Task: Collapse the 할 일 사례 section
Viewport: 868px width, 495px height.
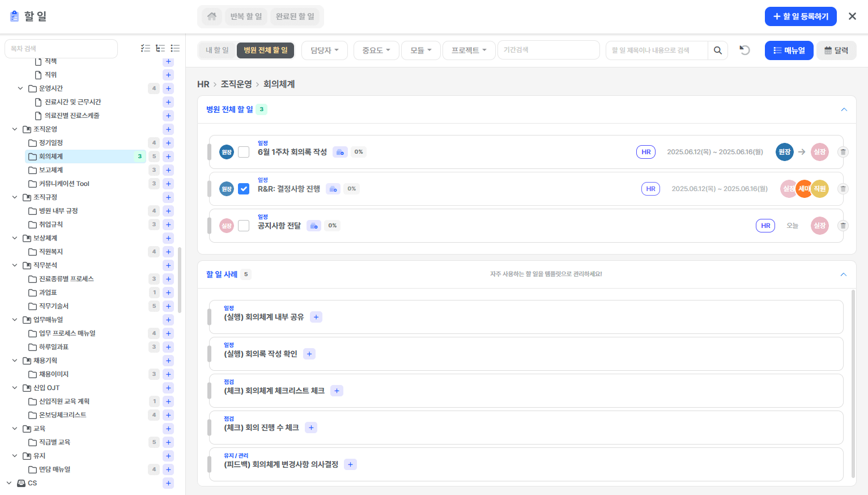Action: (844, 274)
